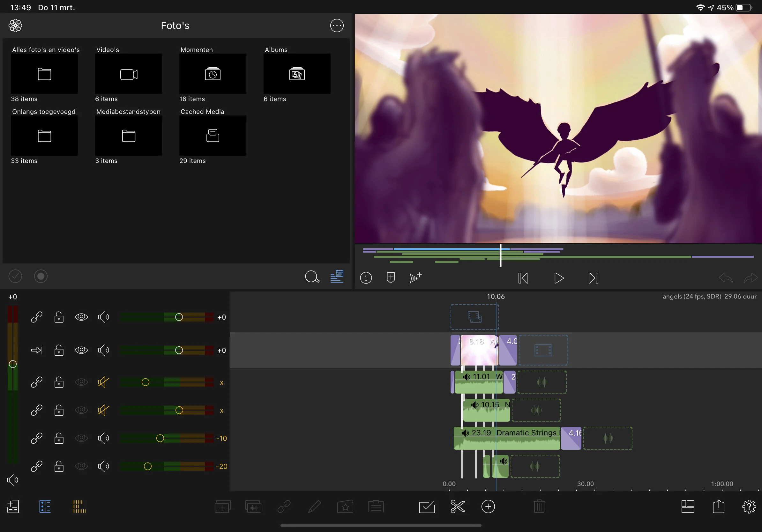
Task: Click the -10 track volume slider knob
Action: pos(160,438)
